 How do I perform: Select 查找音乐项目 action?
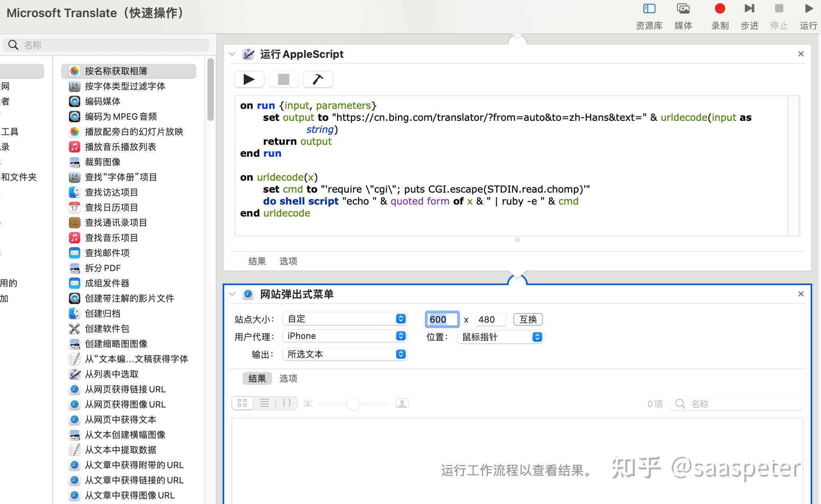[x=128, y=238]
